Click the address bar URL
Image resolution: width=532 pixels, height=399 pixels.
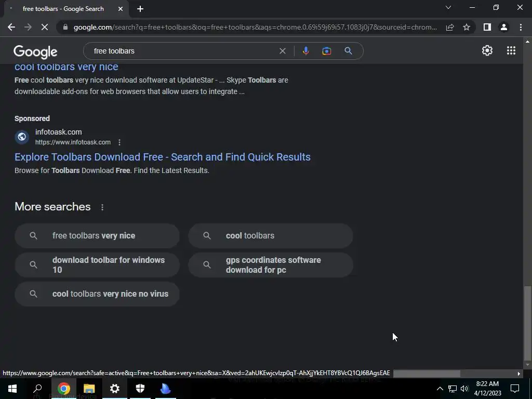[x=255, y=27]
